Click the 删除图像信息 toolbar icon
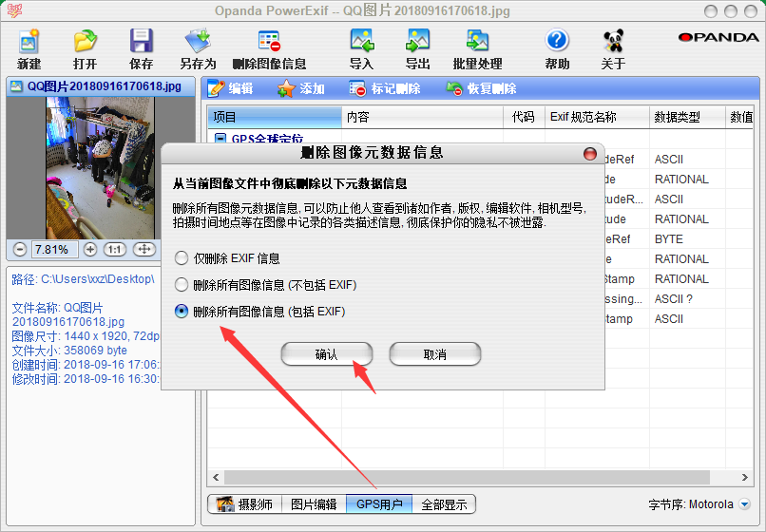The image size is (766, 532). click(x=269, y=41)
